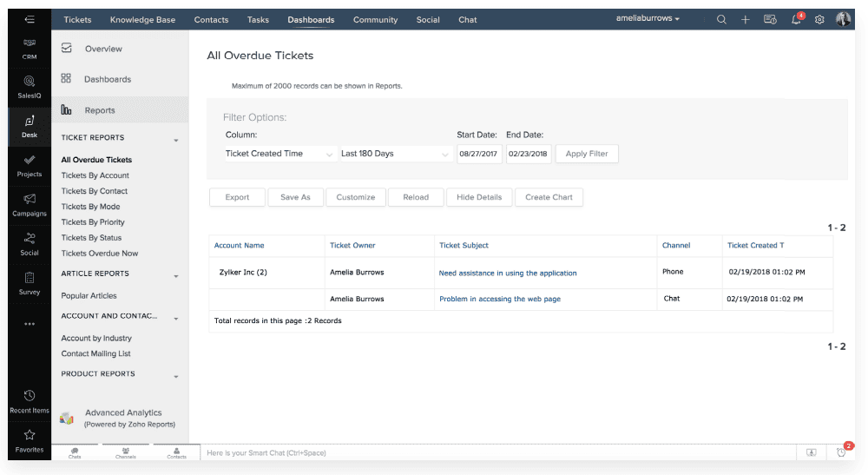
Task: Open the ticket queue icon in header
Action: click(x=770, y=19)
